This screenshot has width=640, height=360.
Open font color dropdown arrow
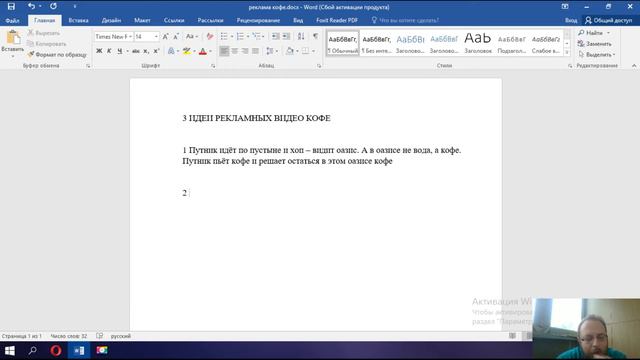click(210, 51)
